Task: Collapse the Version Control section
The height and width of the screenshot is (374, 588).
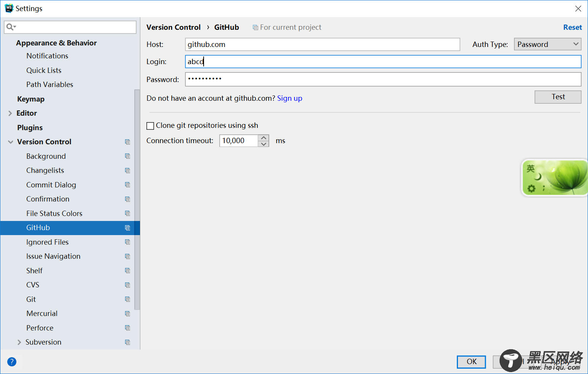Action: coord(10,142)
